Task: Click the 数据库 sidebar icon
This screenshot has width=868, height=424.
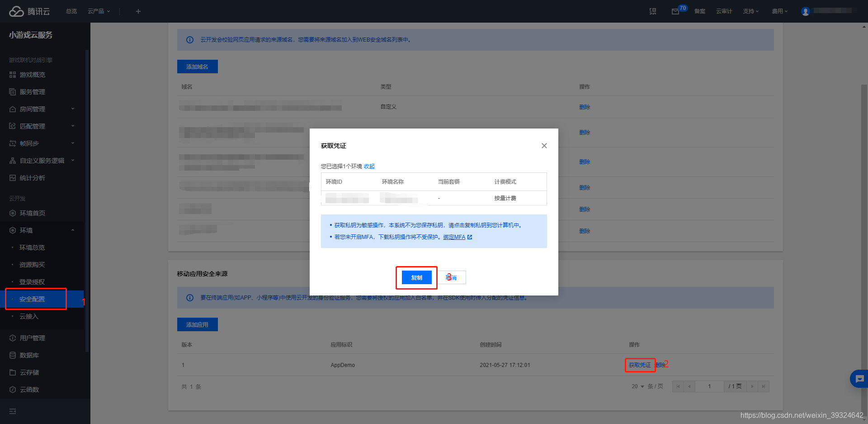Action: point(13,355)
